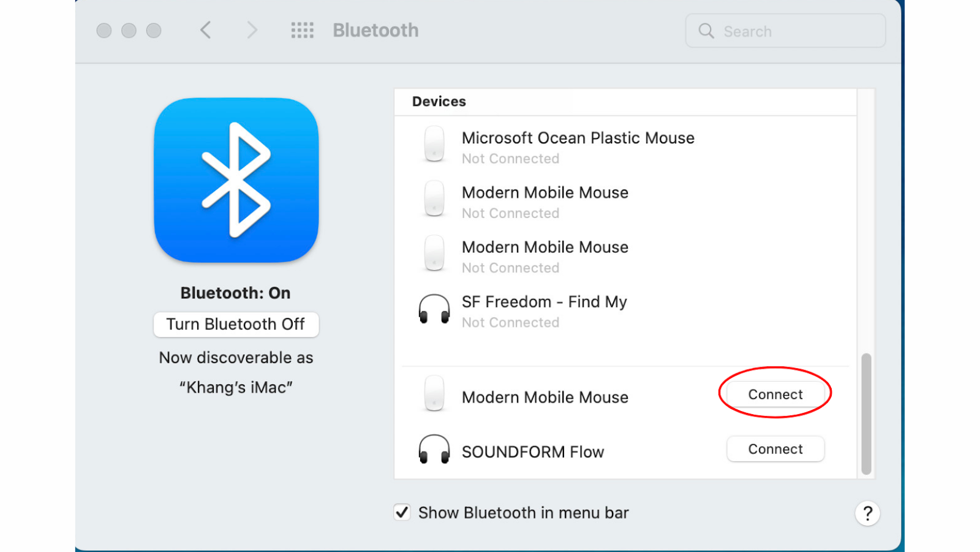
Task: Click Turn Bluetooth Off
Action: [x=236, y=325]
